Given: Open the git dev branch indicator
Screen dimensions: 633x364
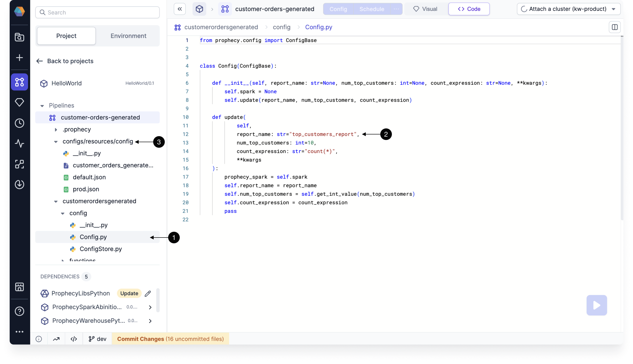Looking at the screenshot, I should click(97, 339).
